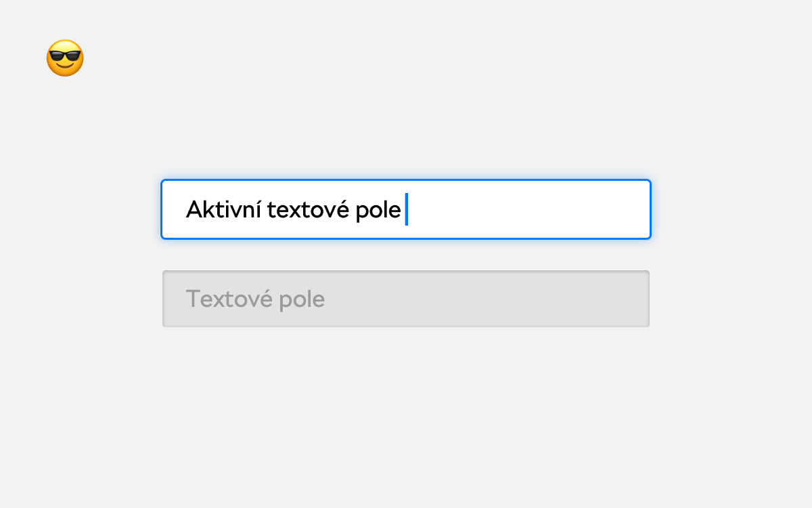
Task: Click between "Aktivní" and "textové" words
Action: click(265, 210)
